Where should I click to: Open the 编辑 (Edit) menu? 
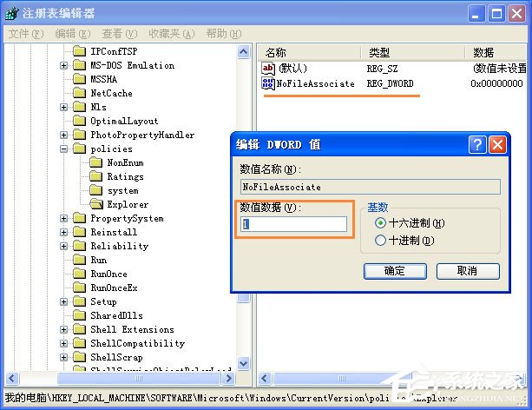click(x=73, y=34)
